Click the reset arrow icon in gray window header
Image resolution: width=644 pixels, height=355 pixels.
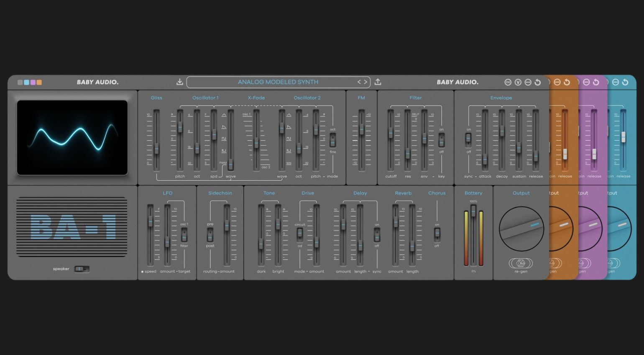pyautogui.click(x=538, y=82)
